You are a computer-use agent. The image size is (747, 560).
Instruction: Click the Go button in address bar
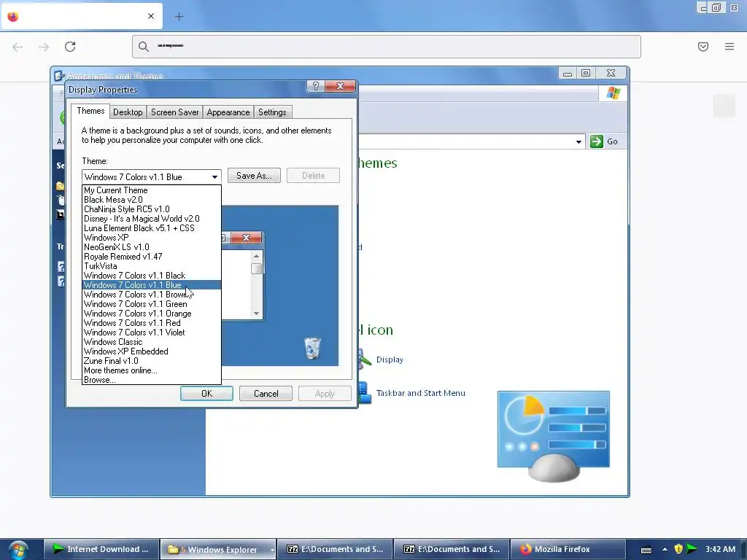(x=604, y=141)
